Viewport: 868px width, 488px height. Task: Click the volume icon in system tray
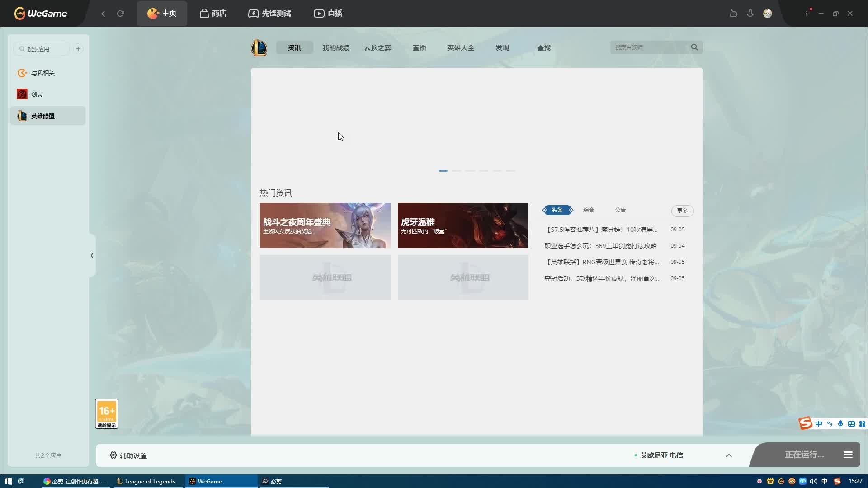point(813,481)
